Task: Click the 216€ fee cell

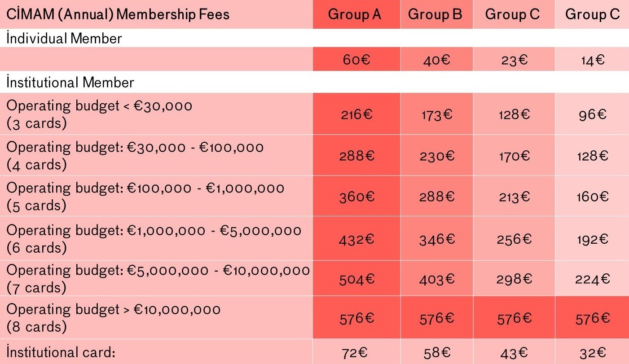Action: 356,114
